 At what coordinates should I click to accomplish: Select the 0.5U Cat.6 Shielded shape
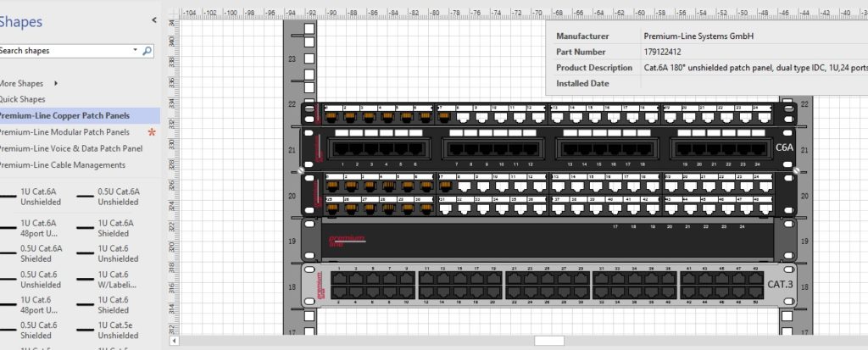pos(31,331)
